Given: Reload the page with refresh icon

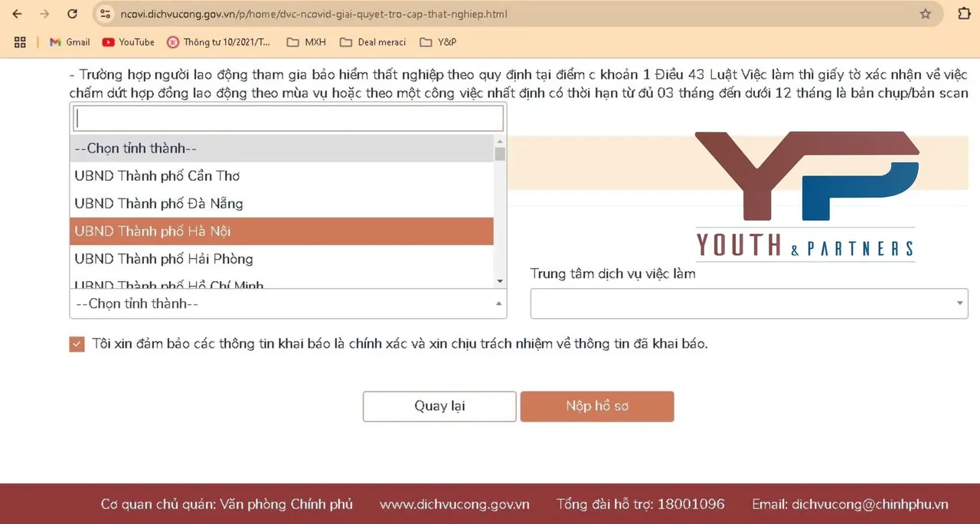Looking at the screenshot, I should (72, 14).
